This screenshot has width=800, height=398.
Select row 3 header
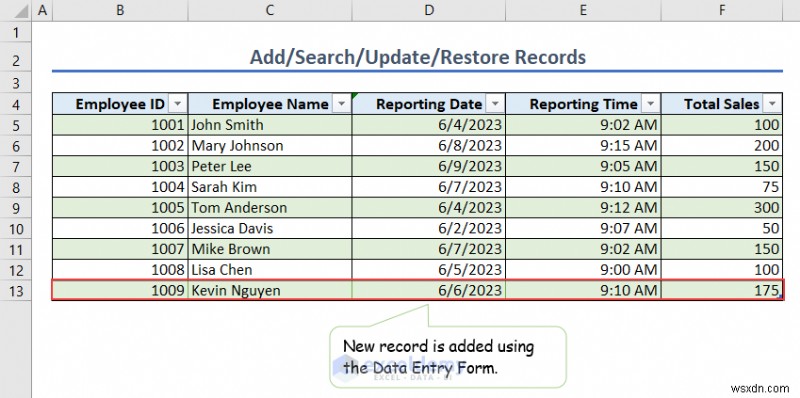(15, 83)
